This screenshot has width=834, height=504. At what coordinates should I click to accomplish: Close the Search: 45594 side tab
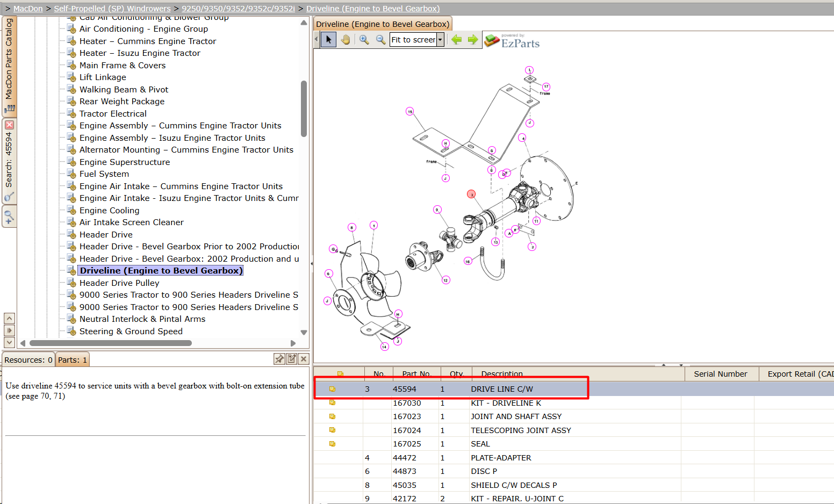click(9, 125)
